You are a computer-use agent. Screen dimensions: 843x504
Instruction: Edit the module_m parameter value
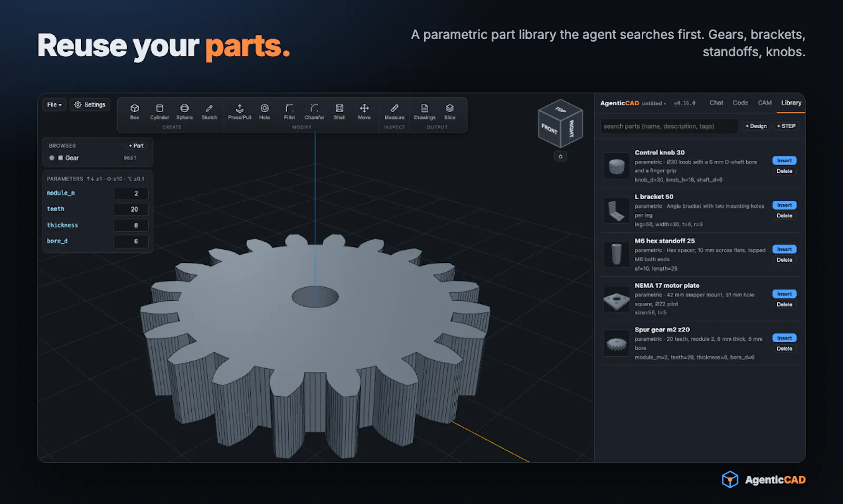(131, 193)
